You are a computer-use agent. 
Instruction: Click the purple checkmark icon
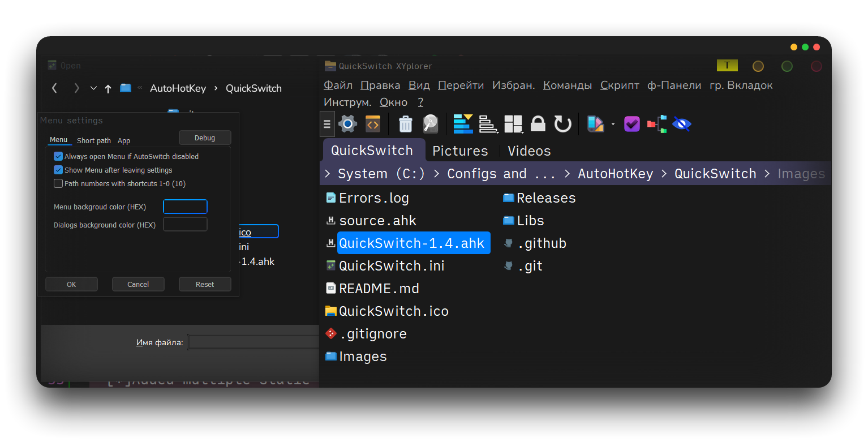pos(631,124)
